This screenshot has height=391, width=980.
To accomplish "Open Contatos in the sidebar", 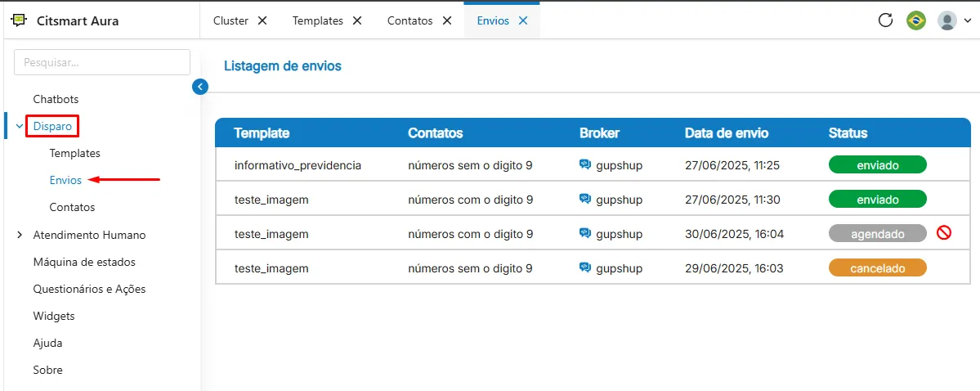I will coord(72,207).
